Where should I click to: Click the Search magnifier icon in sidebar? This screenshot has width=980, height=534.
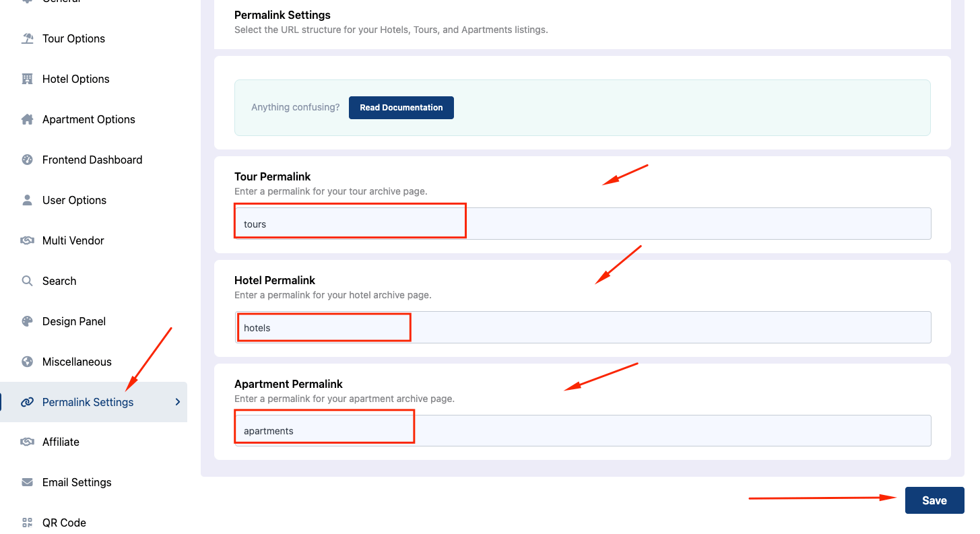tap(27, 281)
